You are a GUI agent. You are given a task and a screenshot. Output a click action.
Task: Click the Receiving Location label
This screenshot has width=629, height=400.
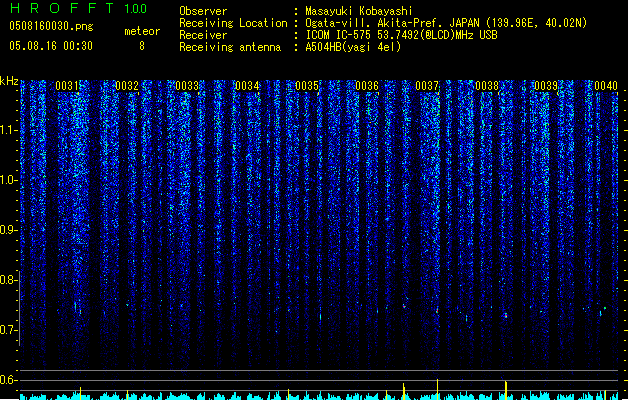[x=233, y=23]
